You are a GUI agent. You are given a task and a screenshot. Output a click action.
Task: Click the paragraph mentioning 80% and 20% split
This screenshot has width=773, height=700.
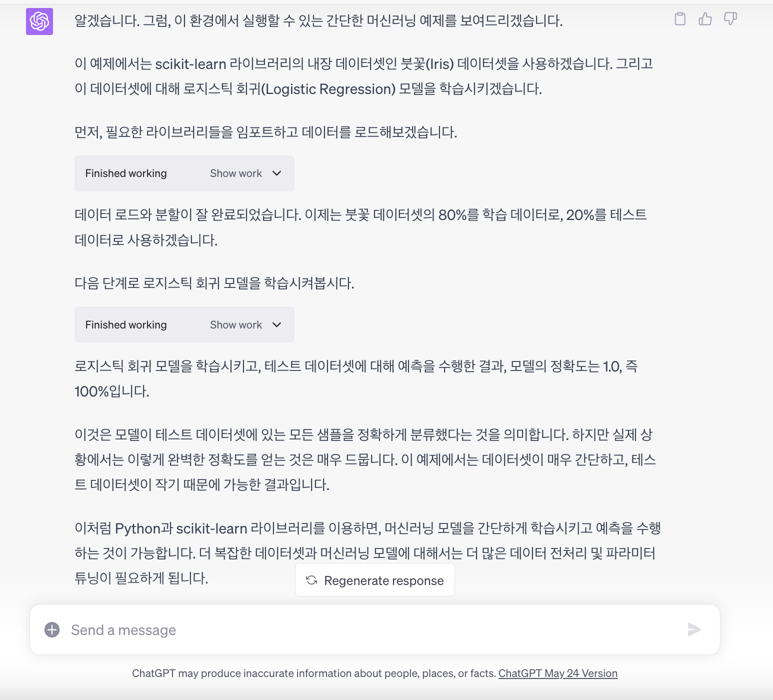(360, 227)
